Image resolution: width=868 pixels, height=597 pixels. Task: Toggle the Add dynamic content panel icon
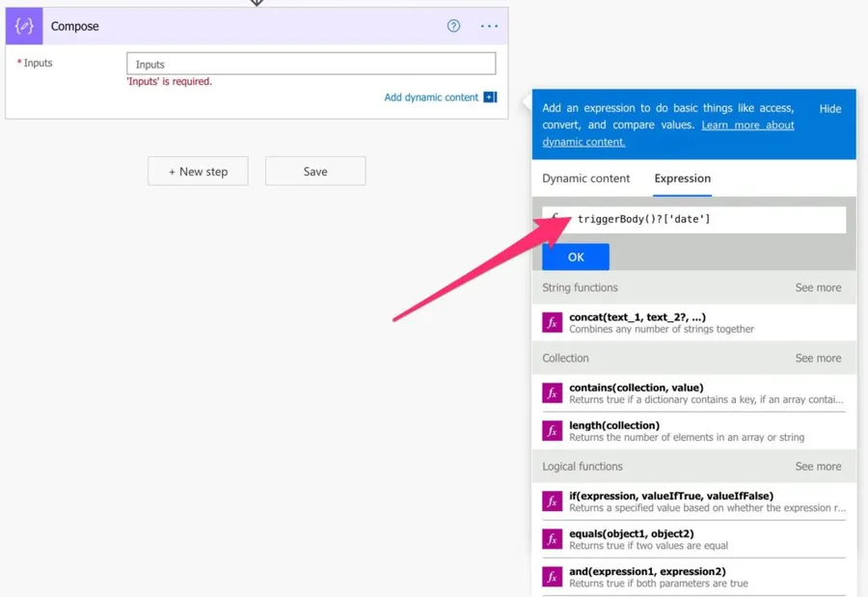pyautogui.click(x=490, y=97)
